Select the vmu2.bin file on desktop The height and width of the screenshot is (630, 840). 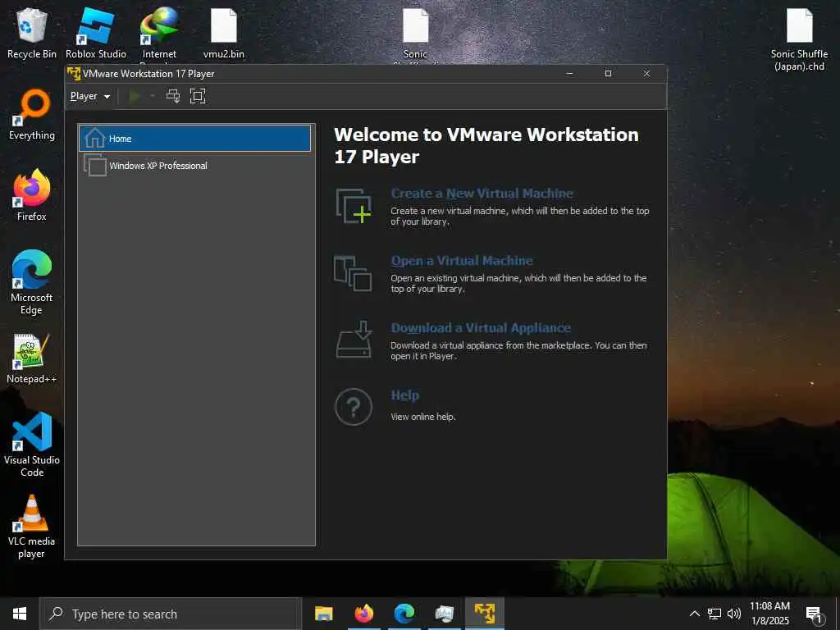click(x=224, y=33)
